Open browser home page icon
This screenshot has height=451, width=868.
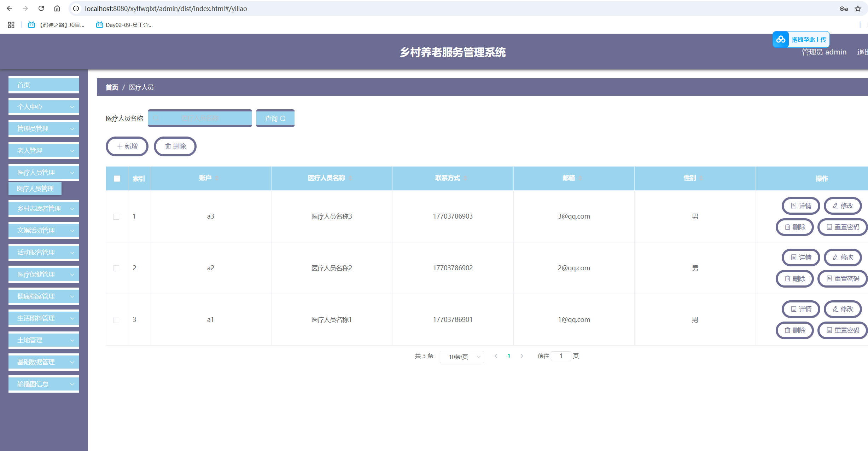57,8
